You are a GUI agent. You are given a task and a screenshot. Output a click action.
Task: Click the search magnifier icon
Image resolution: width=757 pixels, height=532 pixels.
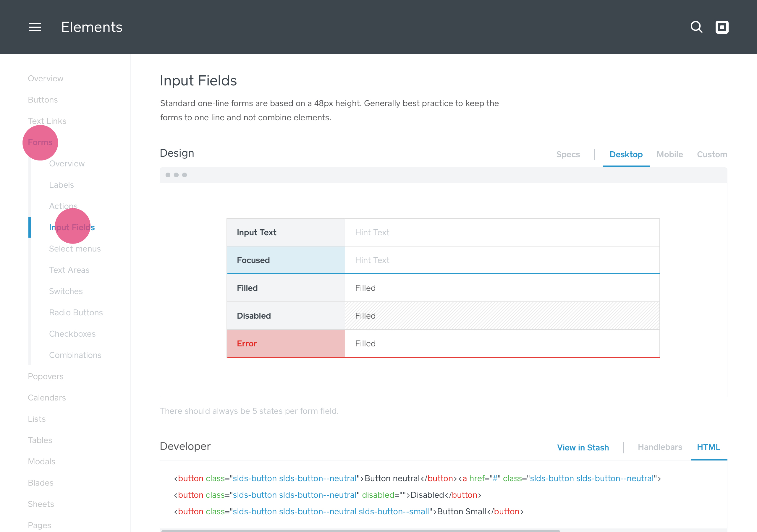point(696,27)
